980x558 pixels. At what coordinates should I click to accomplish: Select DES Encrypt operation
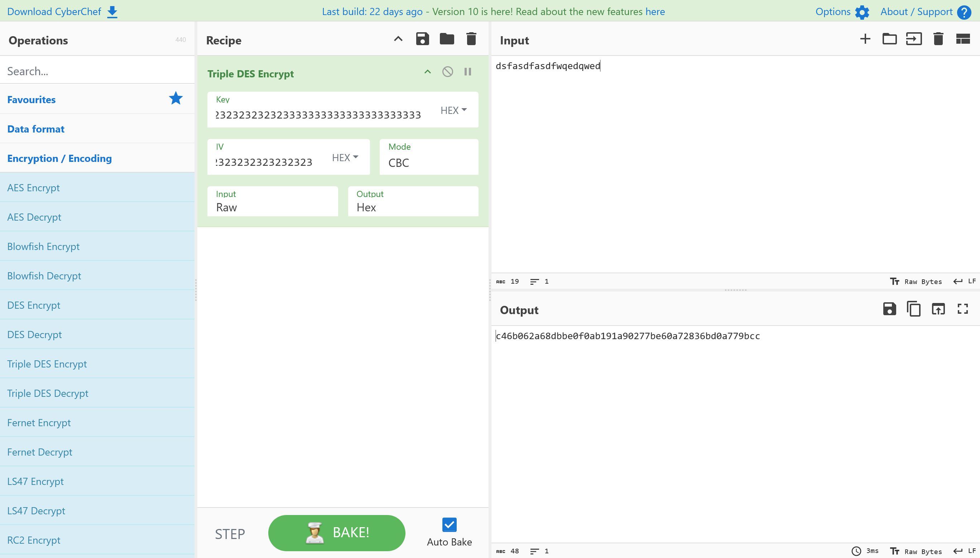tap(97, 305)
